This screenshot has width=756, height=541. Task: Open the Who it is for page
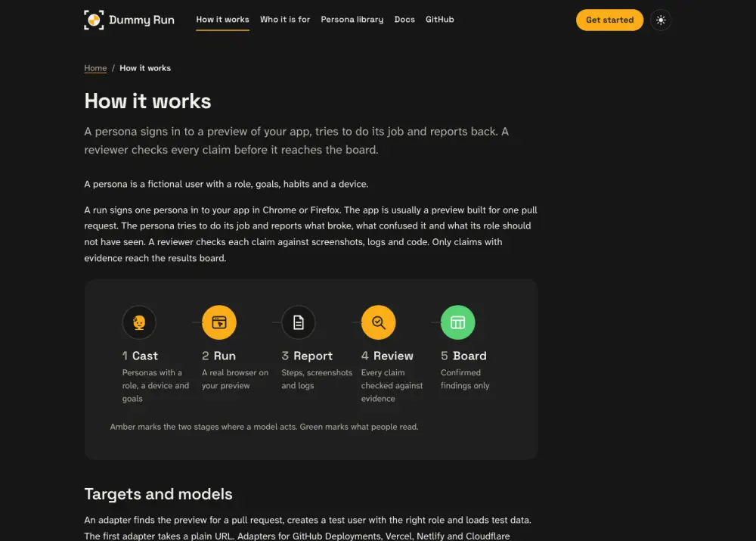285,20
